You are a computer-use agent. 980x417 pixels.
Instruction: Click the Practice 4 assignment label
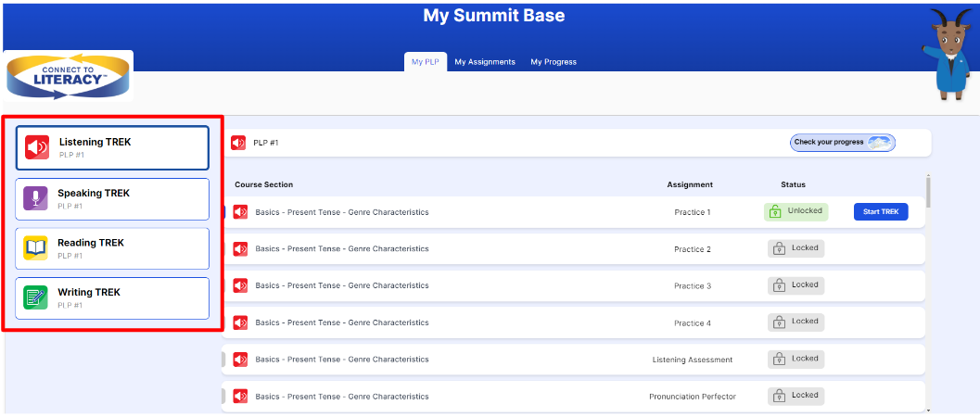[x=693, y=323]
